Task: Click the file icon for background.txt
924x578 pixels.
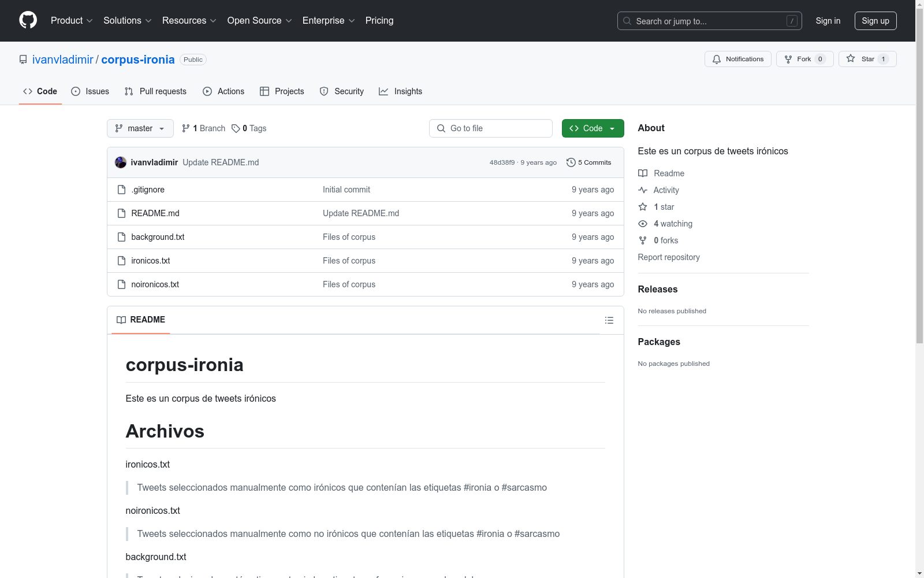Action: click(121, 237)
